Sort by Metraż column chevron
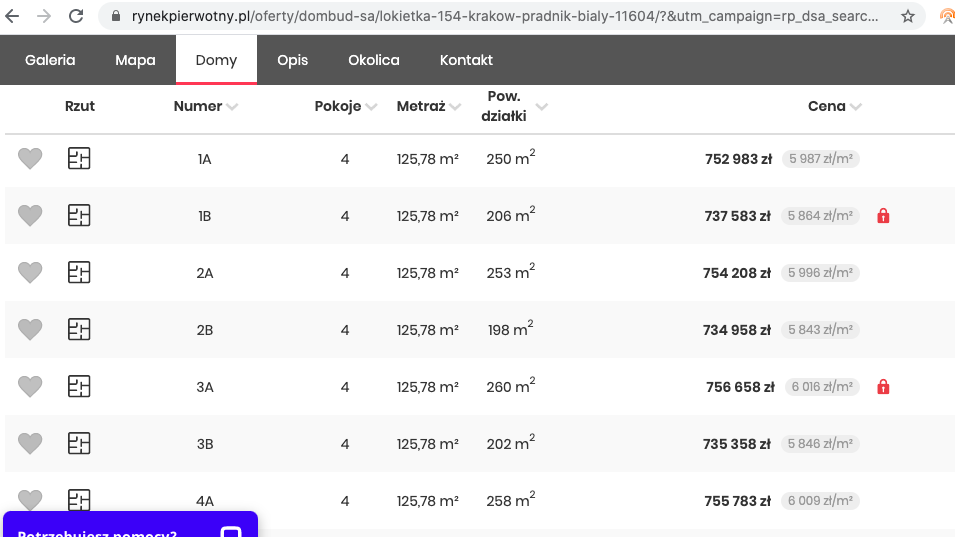This screenshot has width=955, height=537. (x=455, y=107)
